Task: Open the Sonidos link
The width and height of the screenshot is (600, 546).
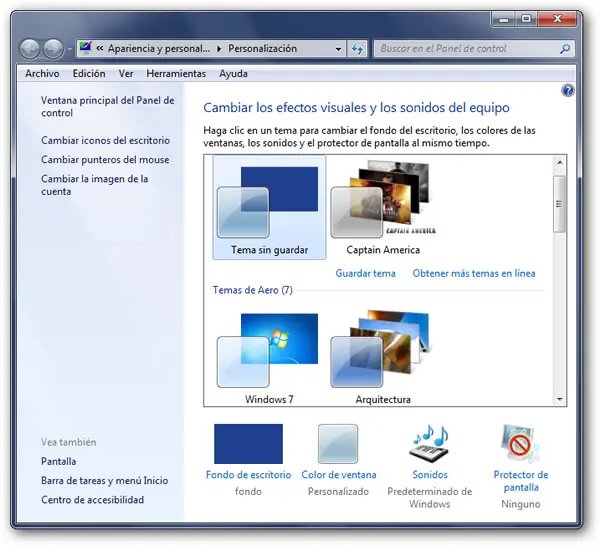Action: click(430, 475)
